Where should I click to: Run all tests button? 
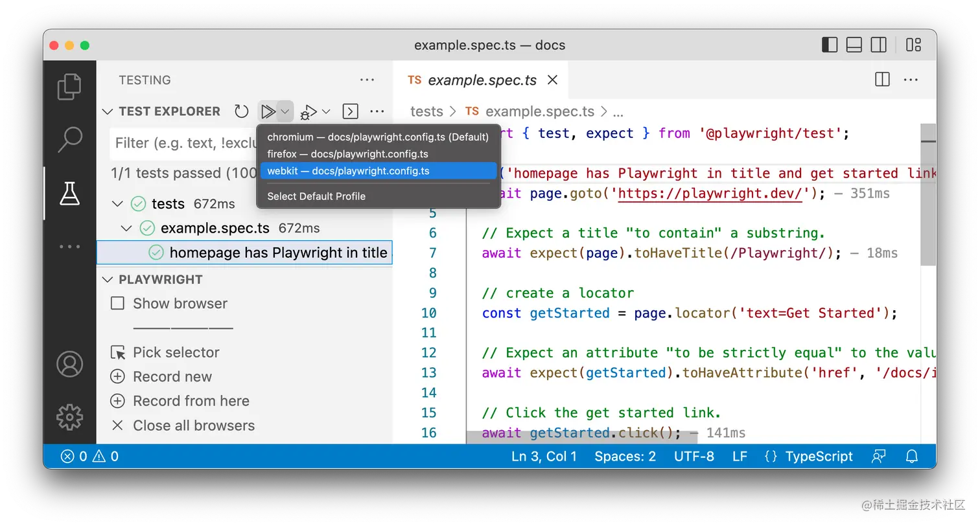click(268, 111)
